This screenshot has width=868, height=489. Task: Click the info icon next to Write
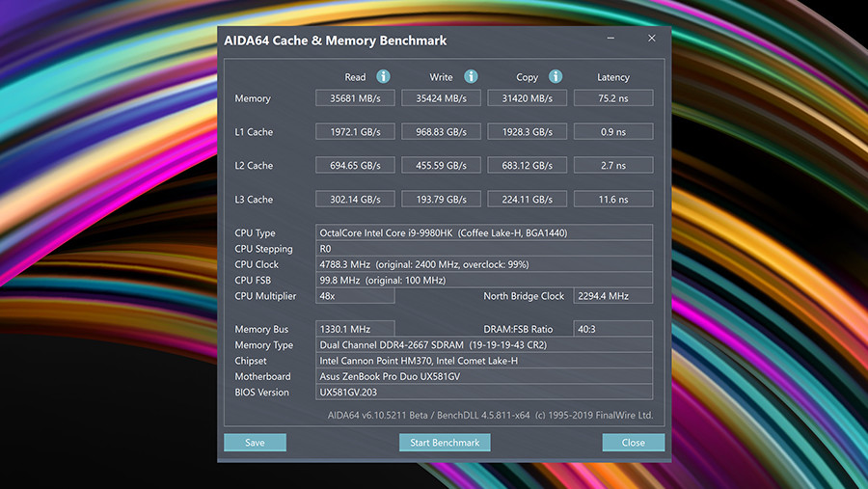(471, 76)
